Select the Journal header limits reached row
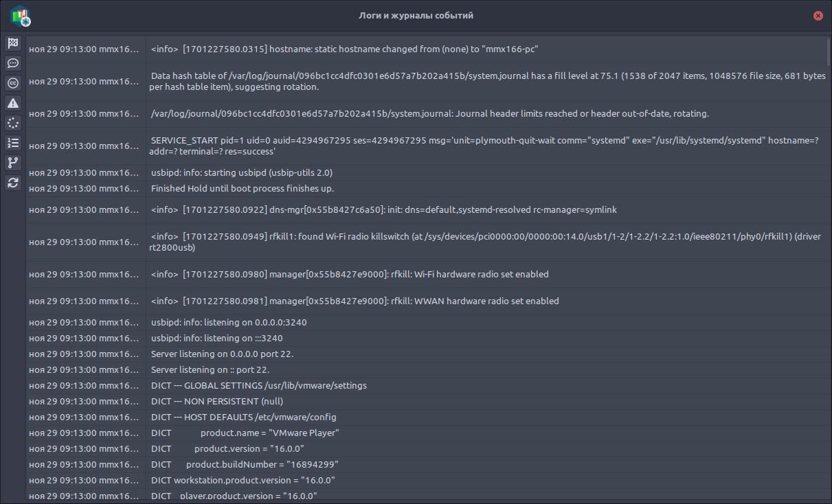This screenshot has width=832, height=504. click(x=427, y=114)
